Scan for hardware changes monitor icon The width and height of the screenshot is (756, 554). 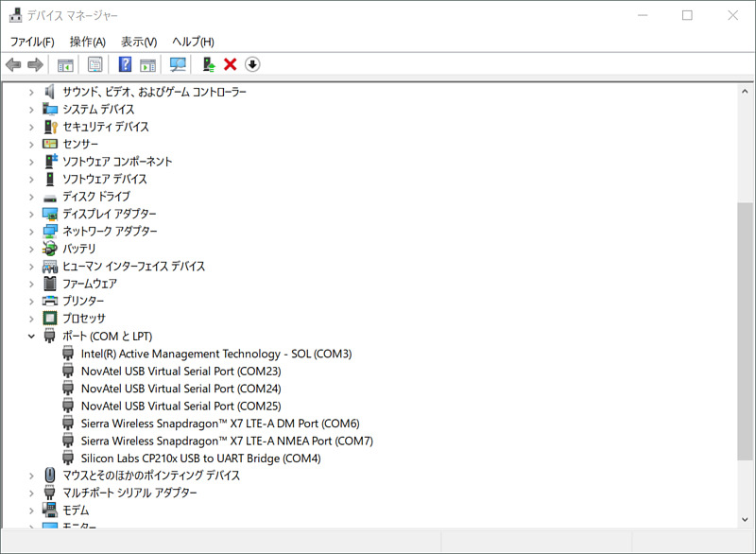(x=178, y=64)
